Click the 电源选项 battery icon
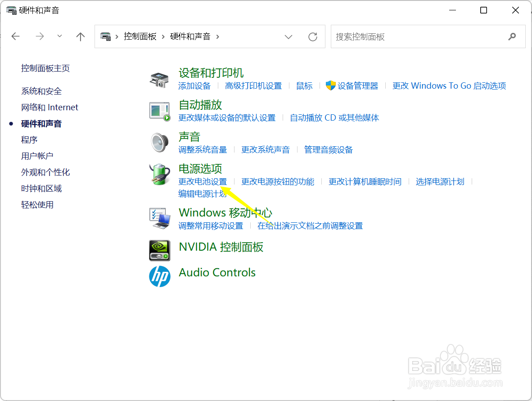Image resolution: width=532 pixels, height=401 pixels. (x=159, y=175)
